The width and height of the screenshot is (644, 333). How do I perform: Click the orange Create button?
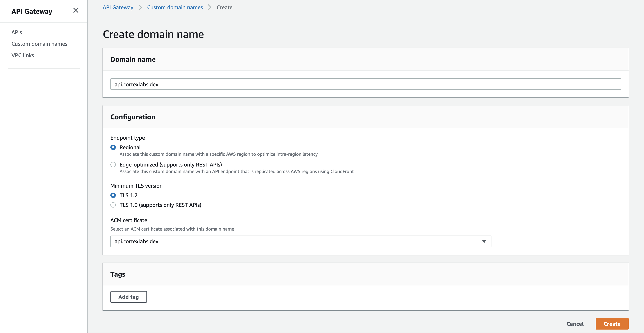tap(611, 324)
